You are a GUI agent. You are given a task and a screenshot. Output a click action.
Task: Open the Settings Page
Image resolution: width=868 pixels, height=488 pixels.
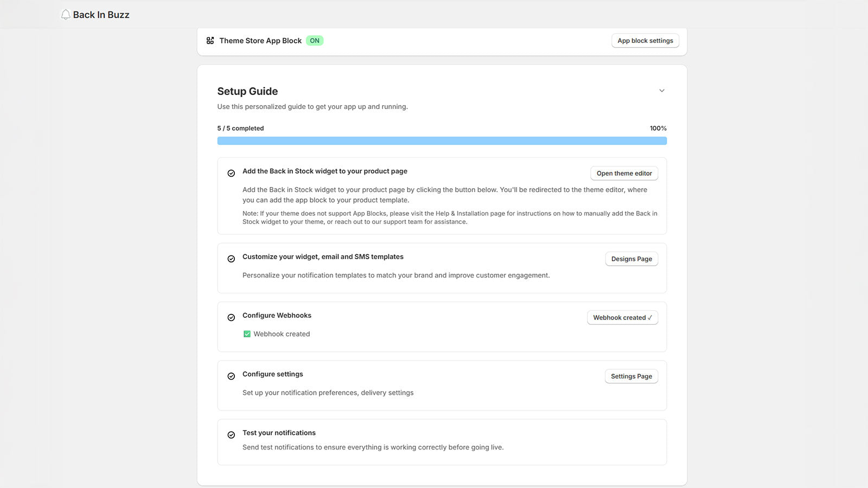[631, 376]
